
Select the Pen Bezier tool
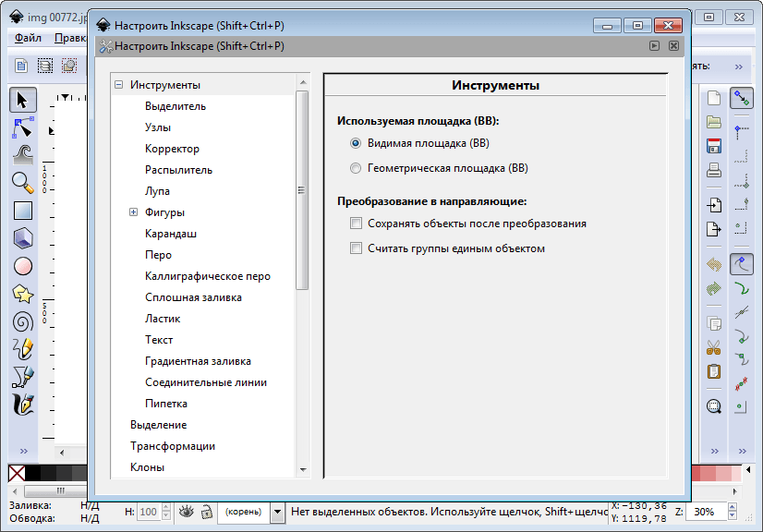(x=22, y=377)
